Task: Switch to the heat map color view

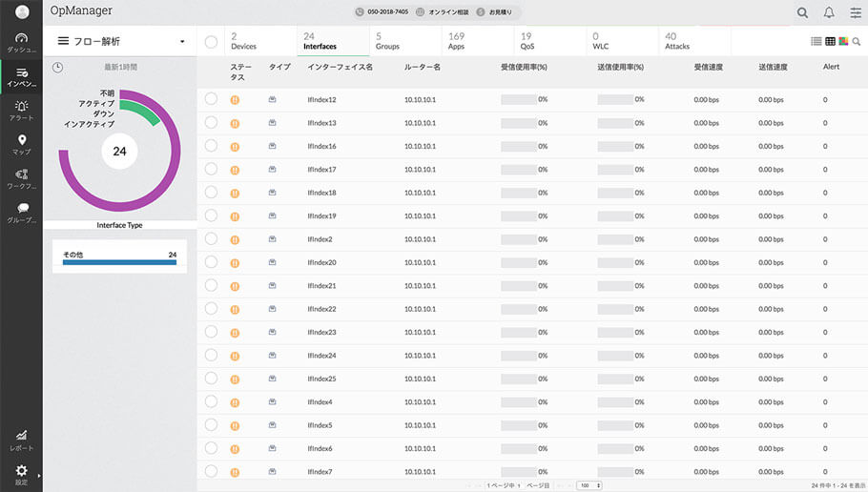Action: 843,42
